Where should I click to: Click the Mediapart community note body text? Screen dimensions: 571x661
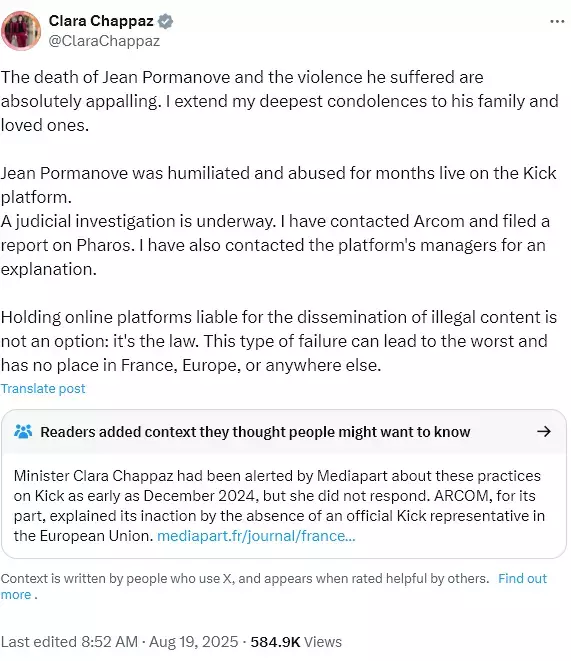pos(279,506)
